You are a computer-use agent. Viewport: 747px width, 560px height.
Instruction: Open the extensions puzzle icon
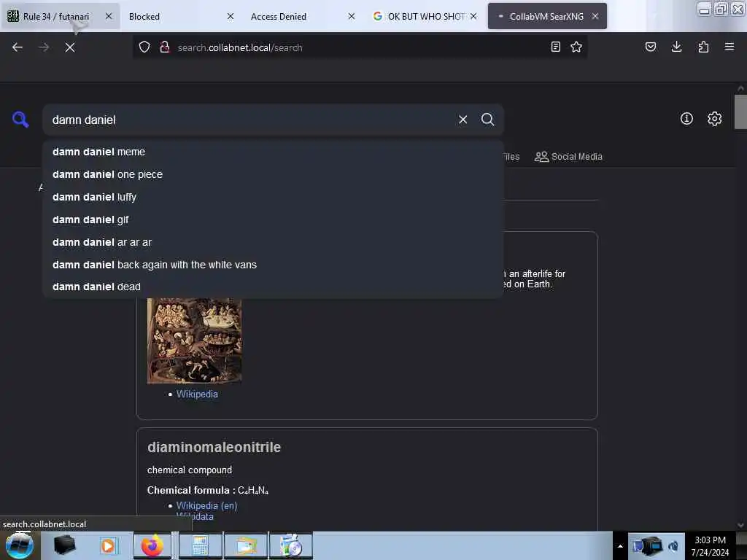703,47
